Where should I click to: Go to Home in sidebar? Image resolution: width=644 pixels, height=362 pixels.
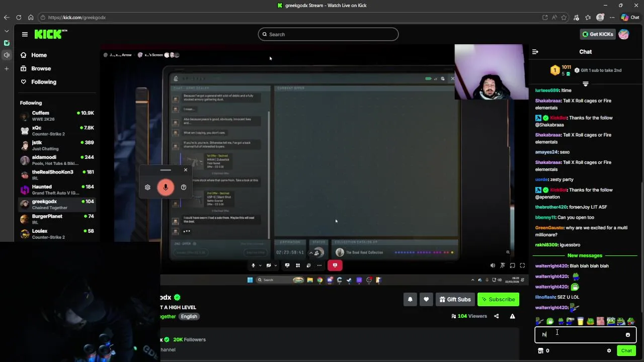tap(33, 55)
